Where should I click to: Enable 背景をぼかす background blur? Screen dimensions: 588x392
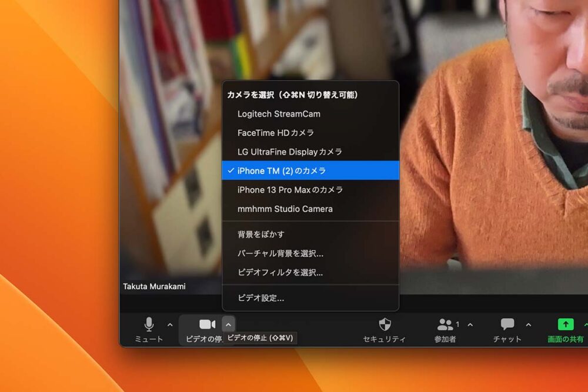[261, 234]
